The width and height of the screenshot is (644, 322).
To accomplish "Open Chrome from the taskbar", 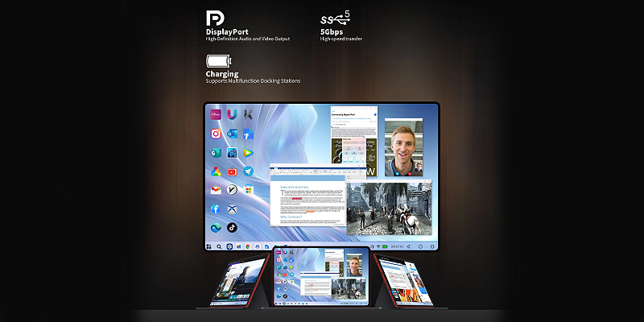I will (x=248, y=246).
